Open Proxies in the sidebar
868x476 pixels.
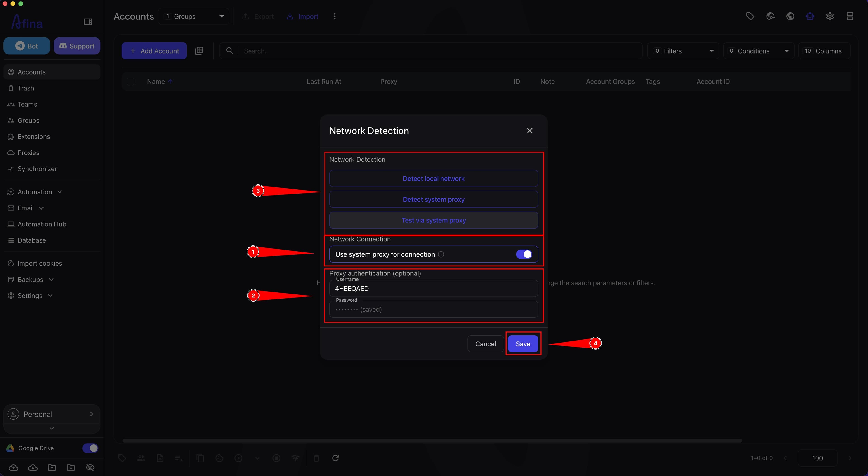pyautogui.click(x=52, y=153)
